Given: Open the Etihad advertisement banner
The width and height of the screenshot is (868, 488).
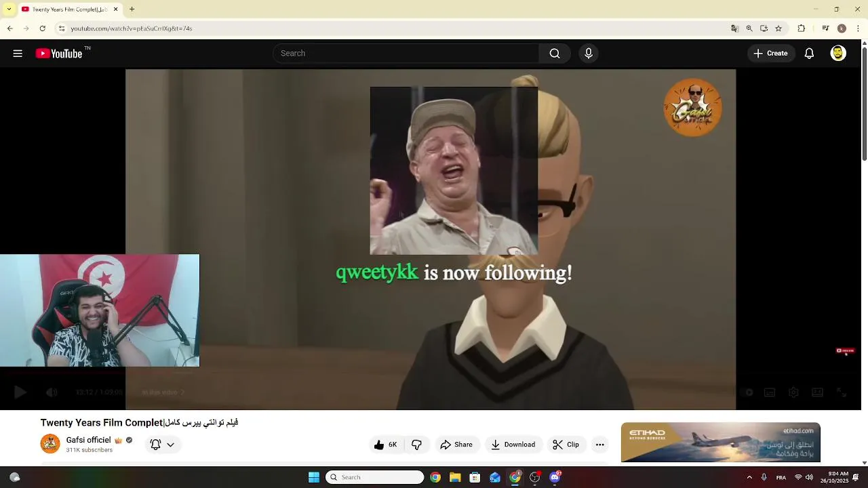Looking at the screenshot, I should tap(720, 443).
